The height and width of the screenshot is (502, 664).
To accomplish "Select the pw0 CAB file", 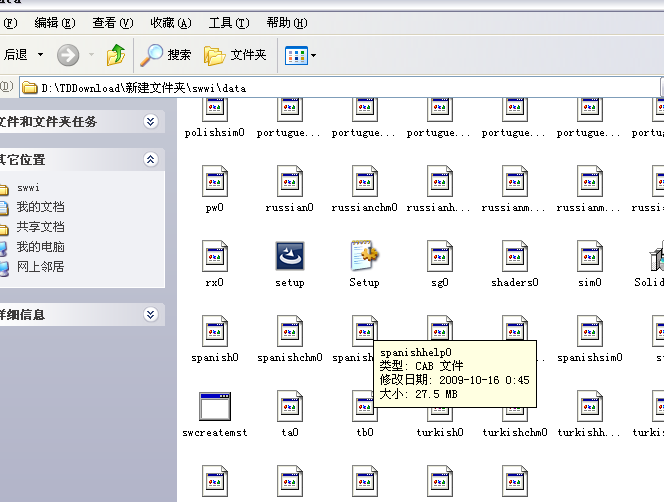I will tap(214, 182).
